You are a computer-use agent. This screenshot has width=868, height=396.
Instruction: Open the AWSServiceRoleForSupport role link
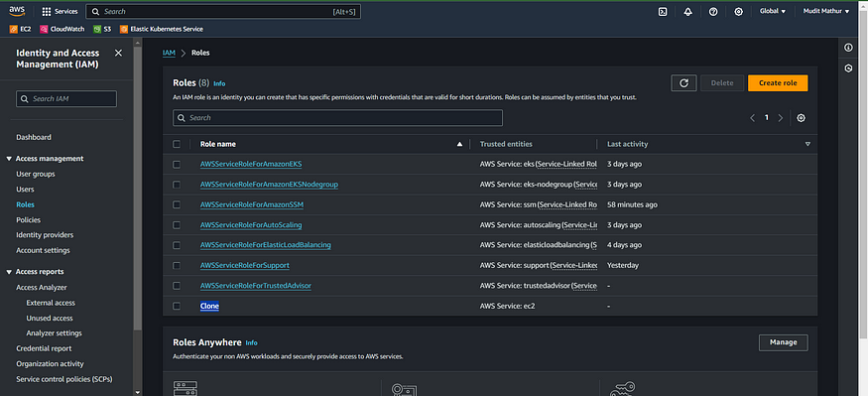point(245,265)
